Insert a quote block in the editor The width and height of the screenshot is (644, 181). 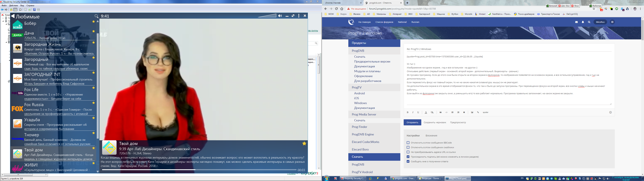click(x=441, y=112)
